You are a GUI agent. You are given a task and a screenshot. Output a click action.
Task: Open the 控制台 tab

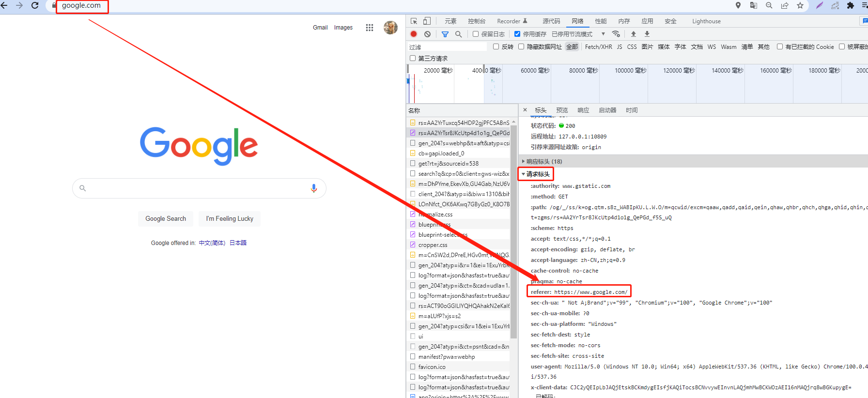coord(477,21)
